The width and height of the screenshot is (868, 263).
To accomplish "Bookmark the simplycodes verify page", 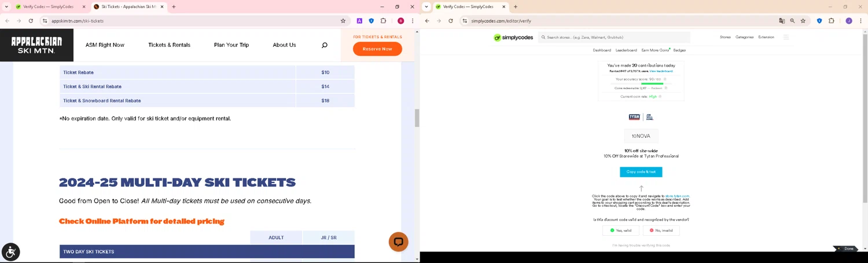I will (x=803, y=21).
